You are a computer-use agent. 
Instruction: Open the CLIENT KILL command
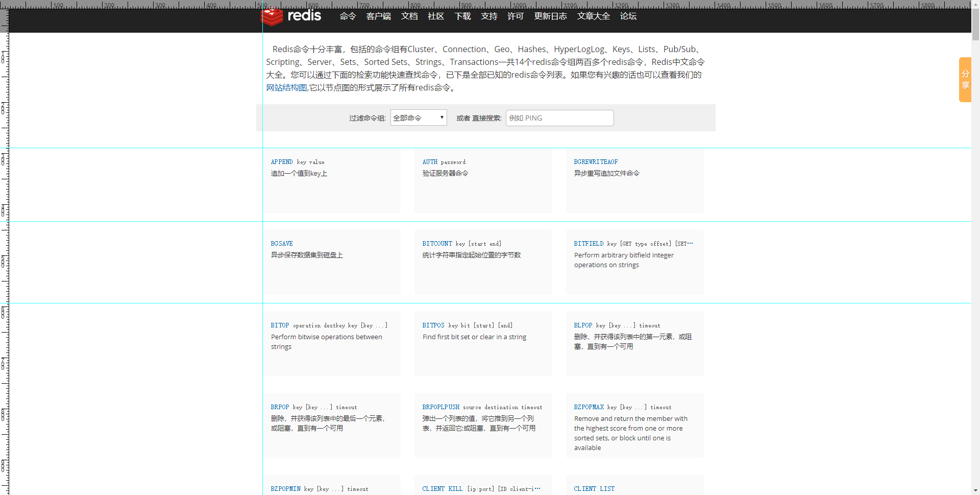[x=481, y=489]
